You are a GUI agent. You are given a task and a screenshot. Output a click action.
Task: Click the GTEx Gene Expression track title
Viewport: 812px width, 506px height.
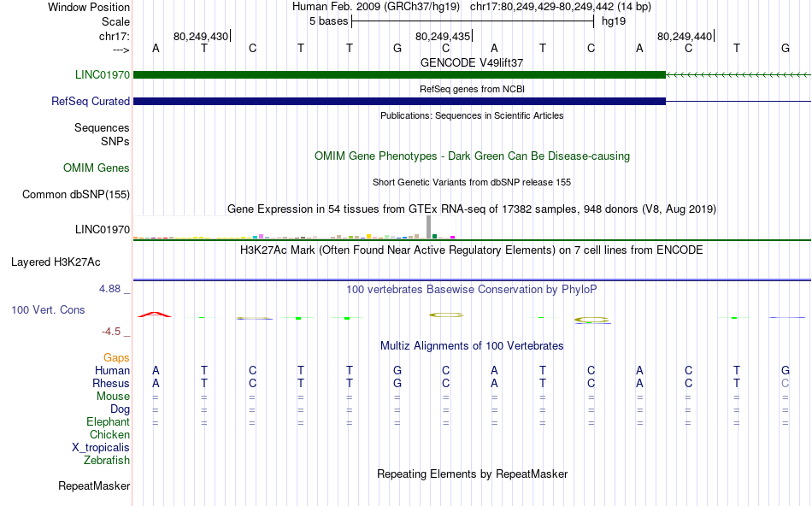[472, 209]
